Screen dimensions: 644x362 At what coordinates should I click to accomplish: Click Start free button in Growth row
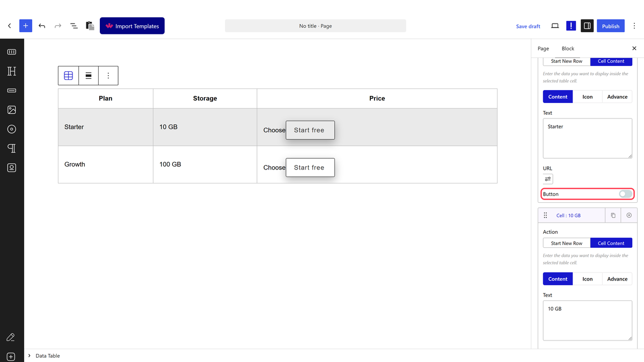click(310, 167)
